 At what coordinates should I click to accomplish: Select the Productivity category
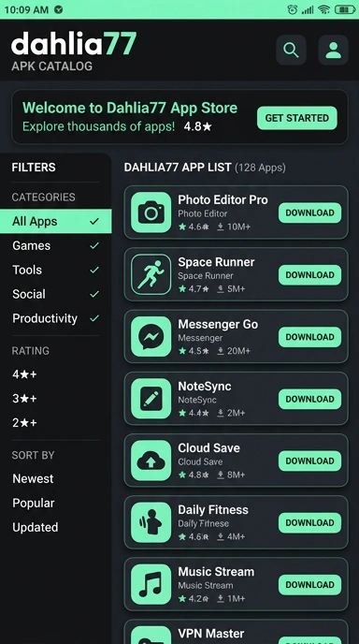(55, 318)
